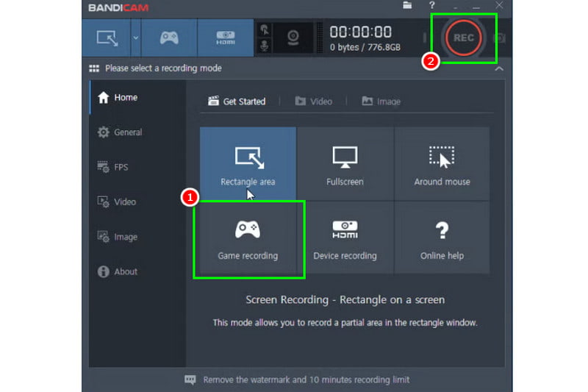Open Video settings in the sidebar
This screenshot has width=588, height=392.
pos(137,202)
